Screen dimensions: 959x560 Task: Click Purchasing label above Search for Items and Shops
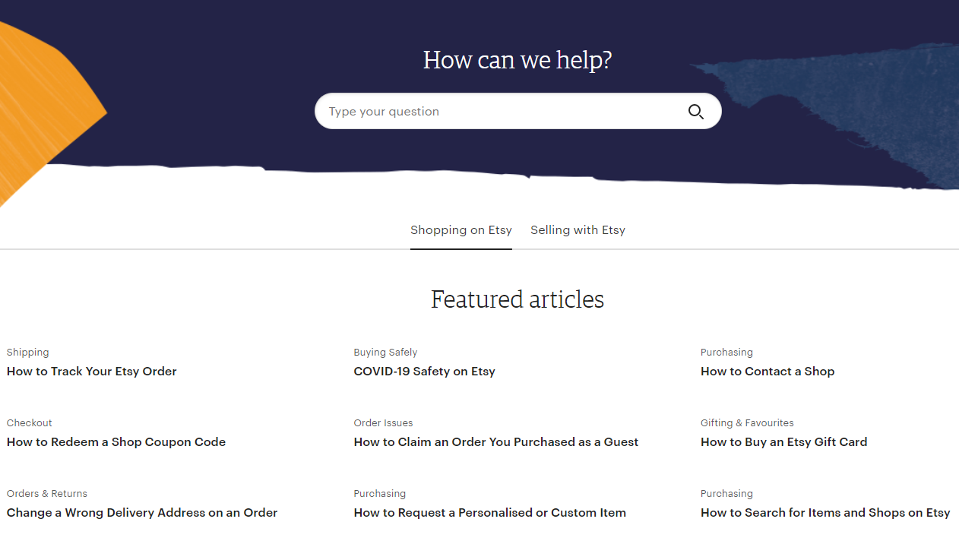point(726,494)
